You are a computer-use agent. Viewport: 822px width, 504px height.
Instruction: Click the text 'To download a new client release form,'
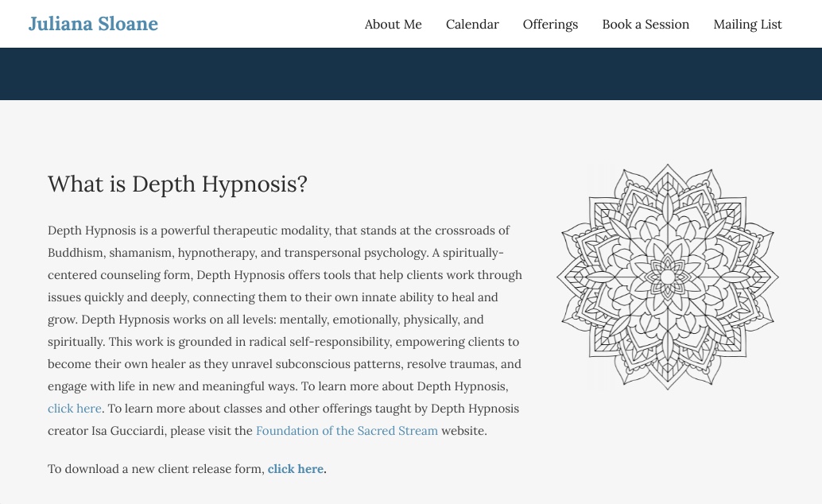(156, 469)
